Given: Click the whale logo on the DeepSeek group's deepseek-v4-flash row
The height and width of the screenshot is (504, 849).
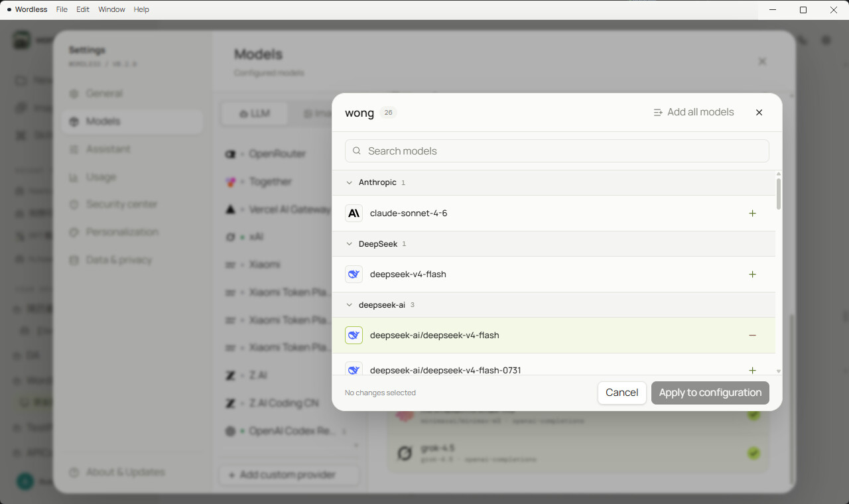Looking at the screenshot, I should (354, 275).
